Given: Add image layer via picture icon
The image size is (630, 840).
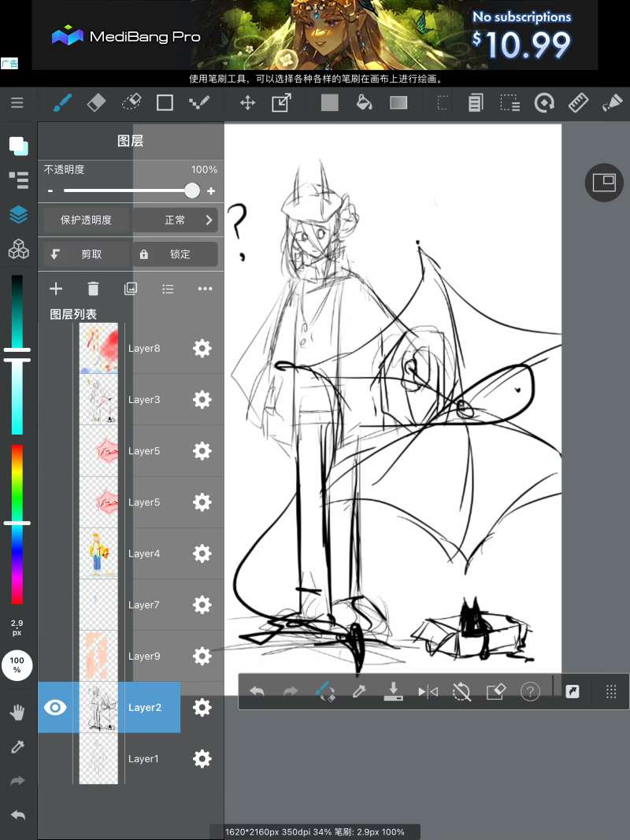Looking at the screenshot, I should pyautogui.click(x=131, y=289).
